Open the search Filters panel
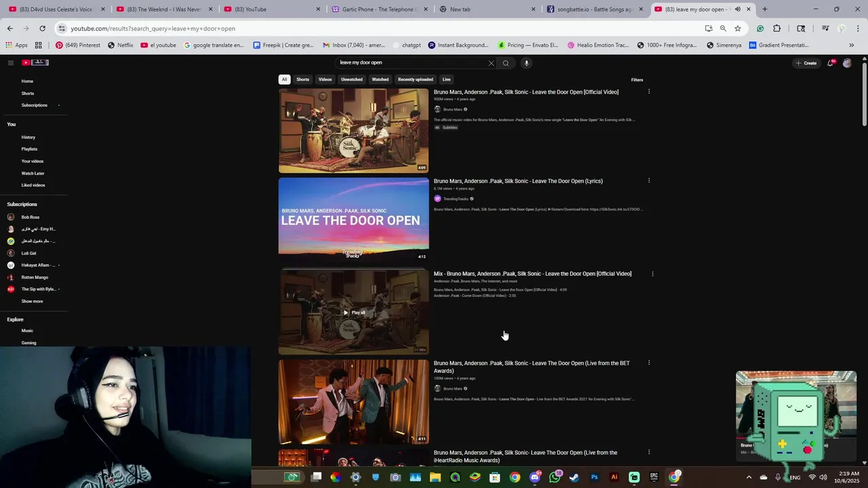Screen dimensions: 868x488 637,80
